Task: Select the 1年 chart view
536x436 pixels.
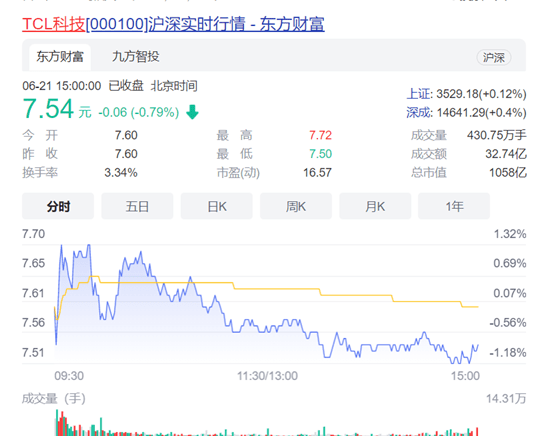Action: coord(454,206)
